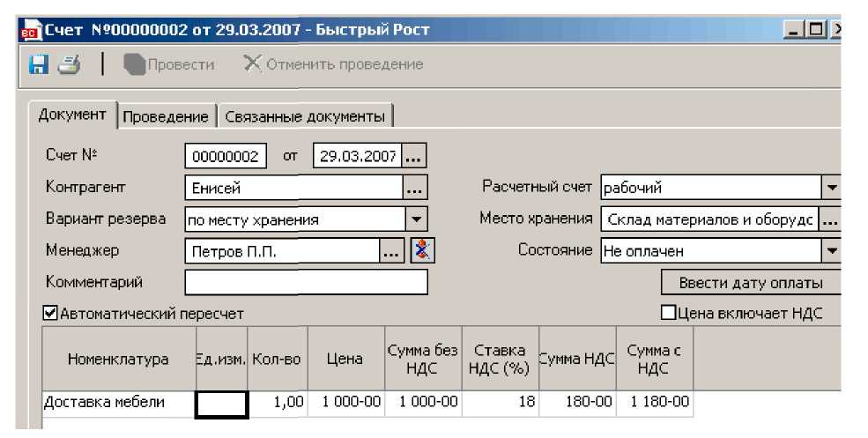Image resolution: width=868 pixels, height=438 pixels.
Task: Open the Менеджер selection dialog via ellipsis
Action: (x=391, y=251)
